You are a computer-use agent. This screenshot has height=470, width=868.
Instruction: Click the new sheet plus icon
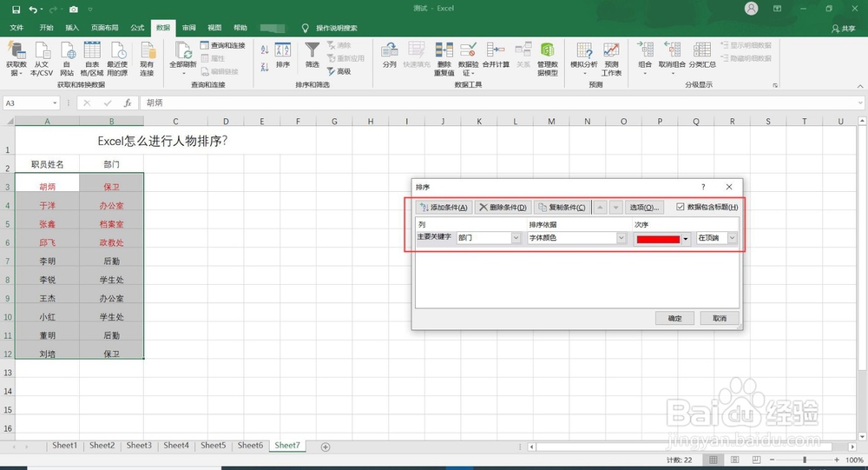pyautogui.click(x=325, y=447)
